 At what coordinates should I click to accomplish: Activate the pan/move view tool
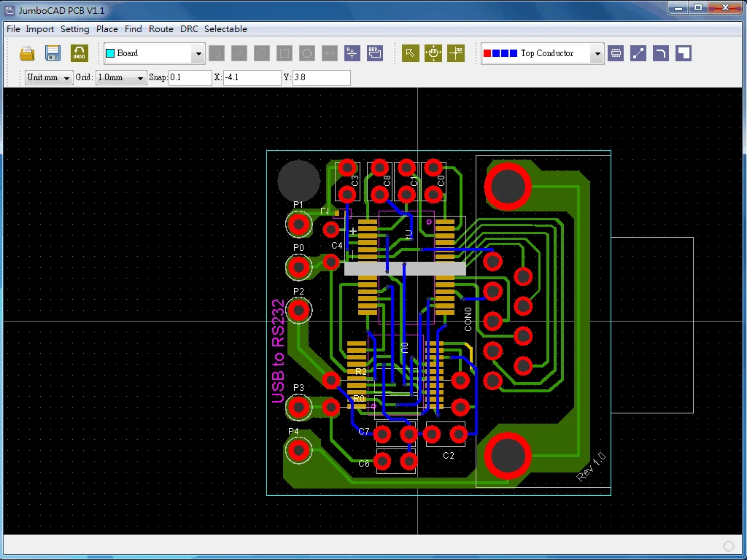click(433, 52)
